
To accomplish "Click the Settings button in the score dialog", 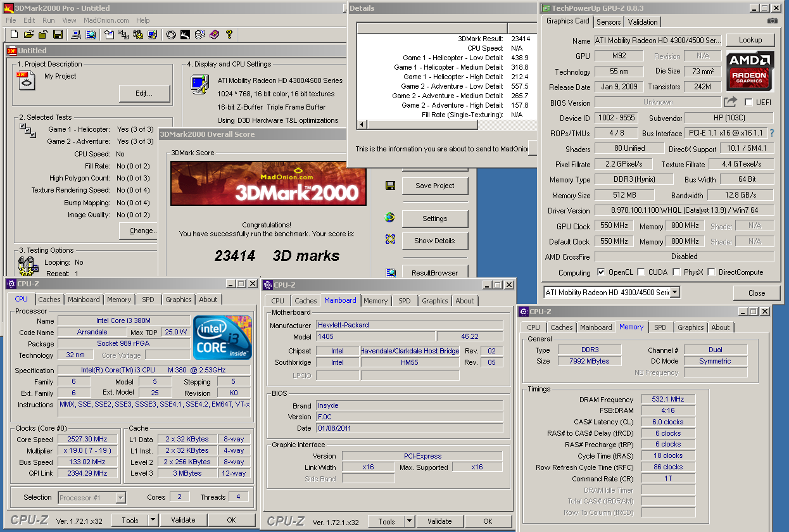I will point(435,218).
